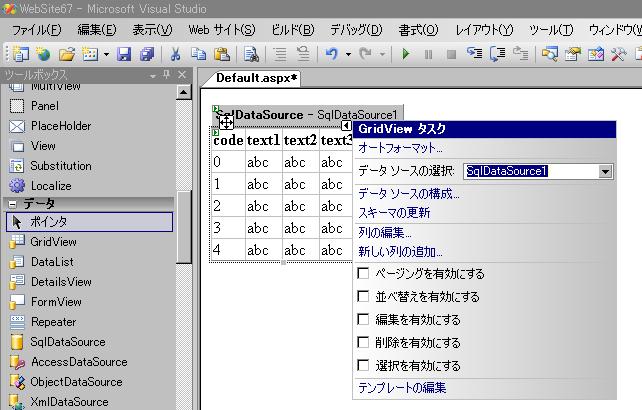The width and height of the screenshot is (642, 410).
Task: Open the データ ソースの選択 dropdown
Action: pos(605,171)
